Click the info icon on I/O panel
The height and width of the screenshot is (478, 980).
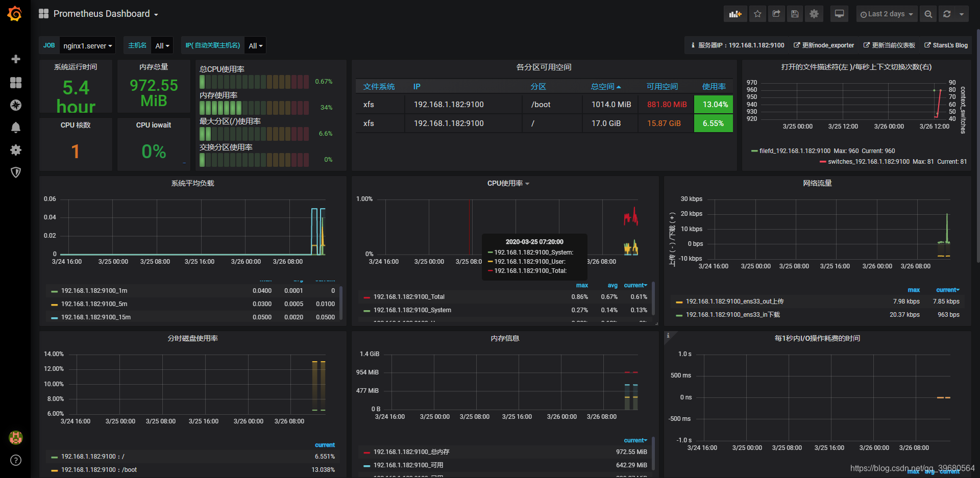(x=668, y=335)
